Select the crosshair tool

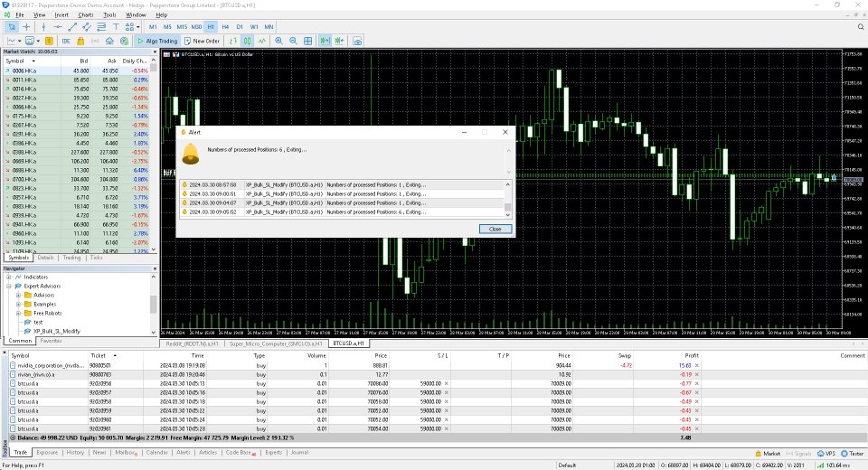pos(26,26)
